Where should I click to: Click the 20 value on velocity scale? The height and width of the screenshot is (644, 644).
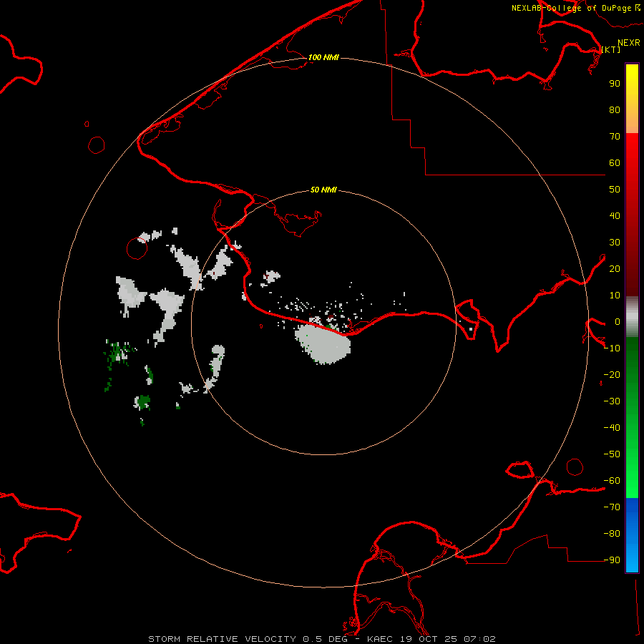coord(615,269)
